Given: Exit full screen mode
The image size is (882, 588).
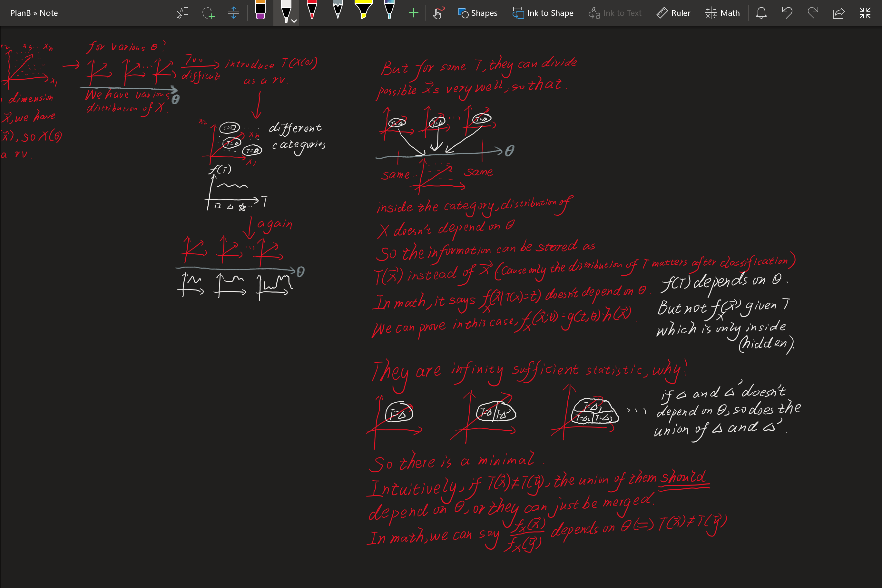Looking at the screenshot, I should tap(865, 13).
